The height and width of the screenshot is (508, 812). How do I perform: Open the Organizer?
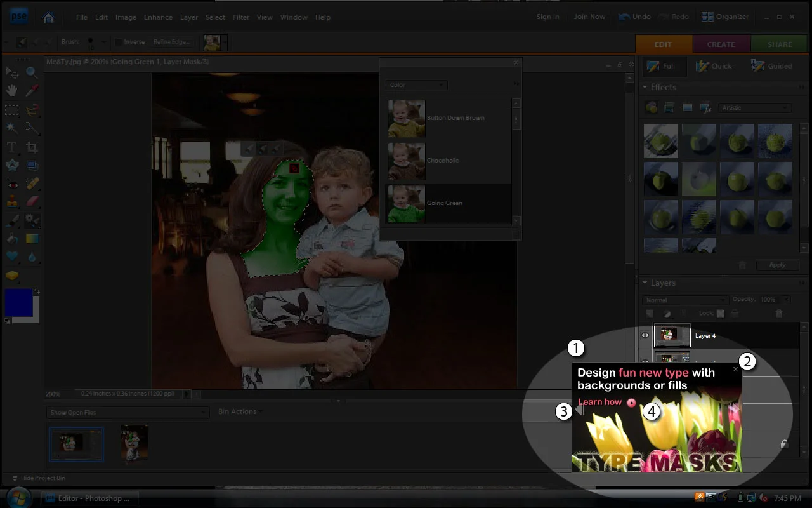pyautogui.click(x=725, y=17)
